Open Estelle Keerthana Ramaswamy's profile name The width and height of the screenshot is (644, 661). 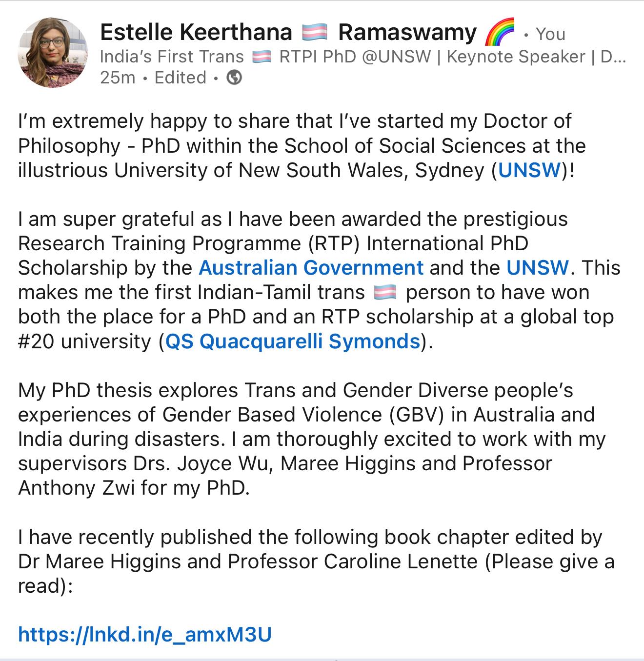(288, 33)
